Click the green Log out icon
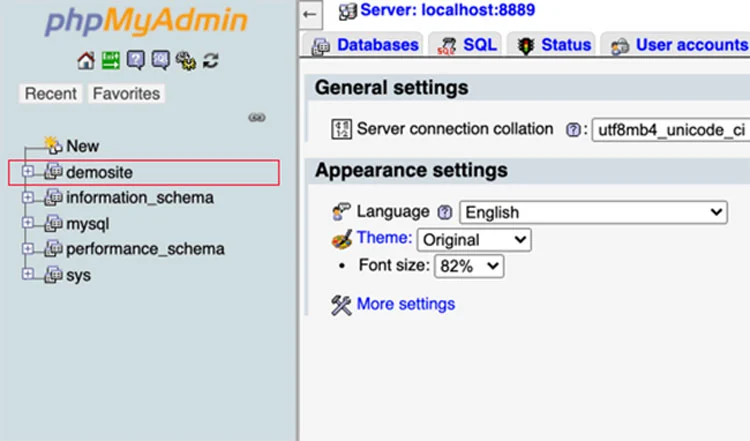This screenshot has height=441, width=750. [x=110, y=61]
